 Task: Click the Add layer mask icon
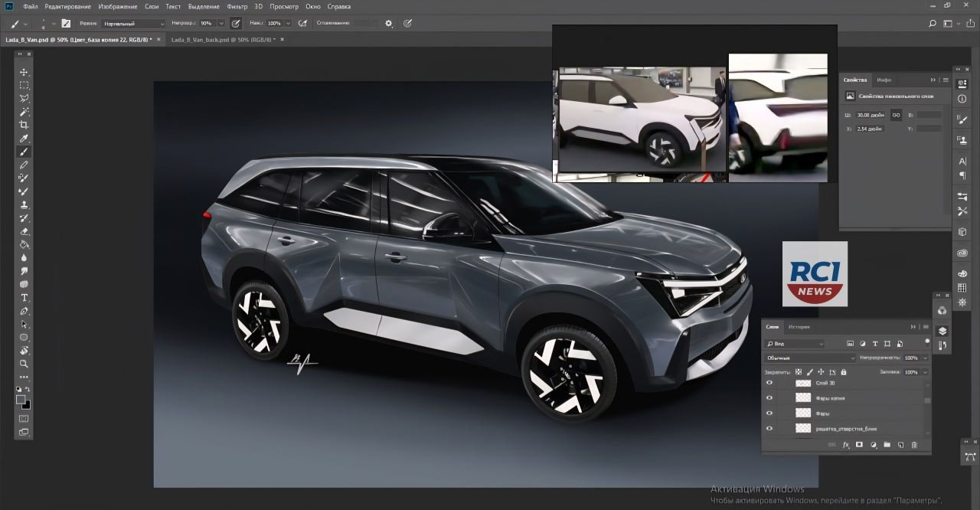859,444
